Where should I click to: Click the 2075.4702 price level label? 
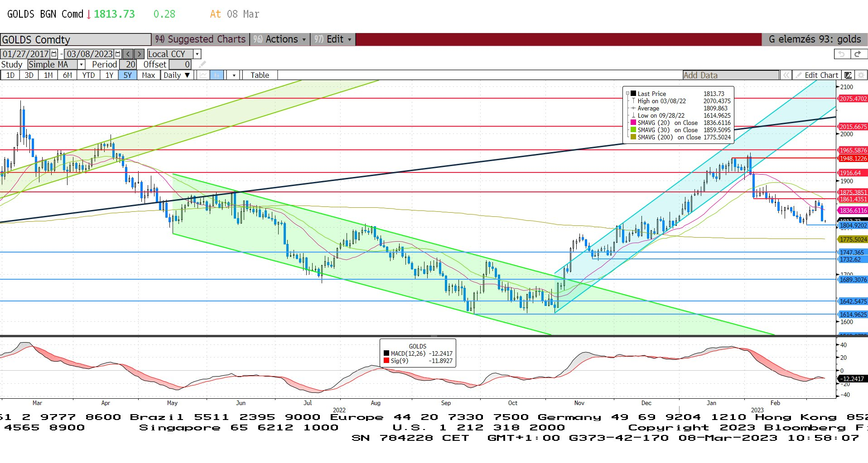pyautogui.click(x=853, y=99)
